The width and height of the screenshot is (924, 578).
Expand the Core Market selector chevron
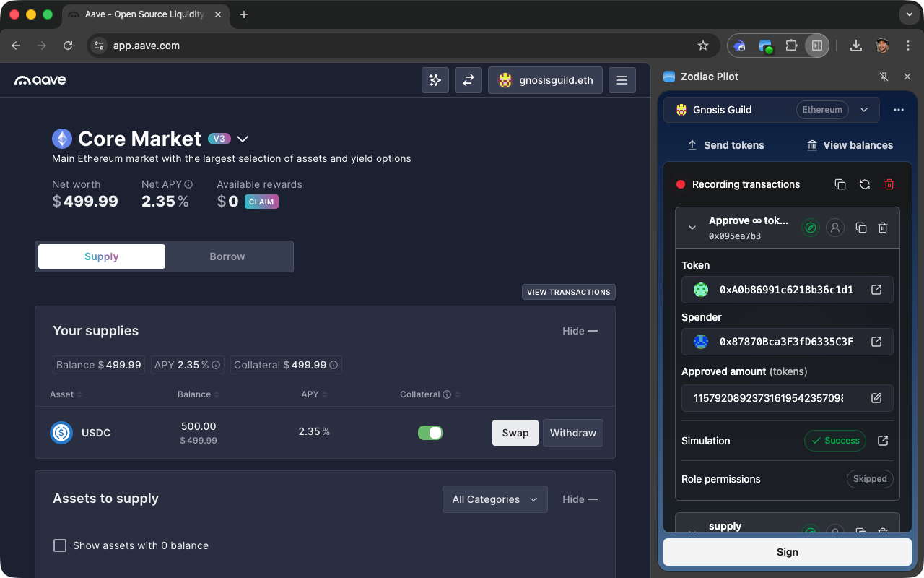pyautogui.click(x=243, y=139)
